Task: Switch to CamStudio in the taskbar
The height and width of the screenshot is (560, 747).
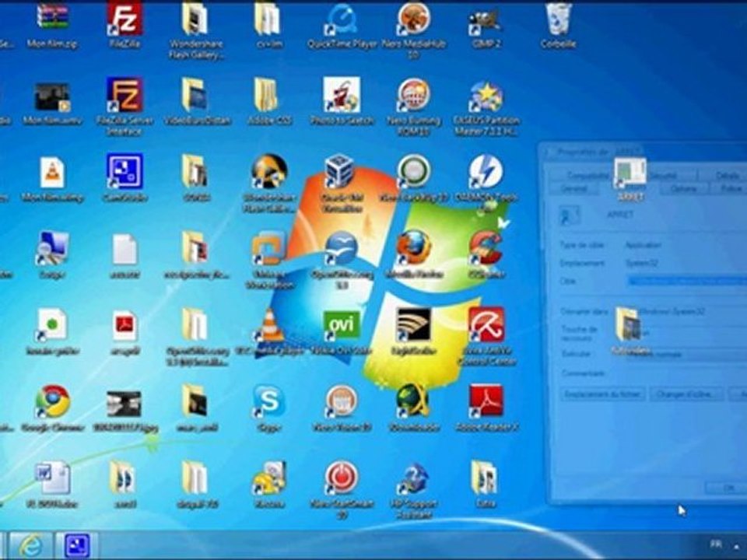Action: point(76,546)
